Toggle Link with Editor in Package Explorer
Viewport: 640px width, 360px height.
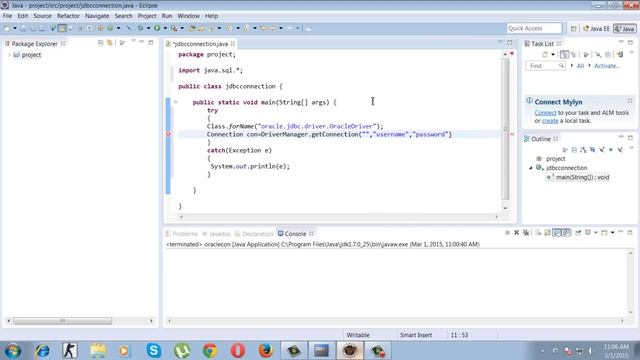click(110, 42)
